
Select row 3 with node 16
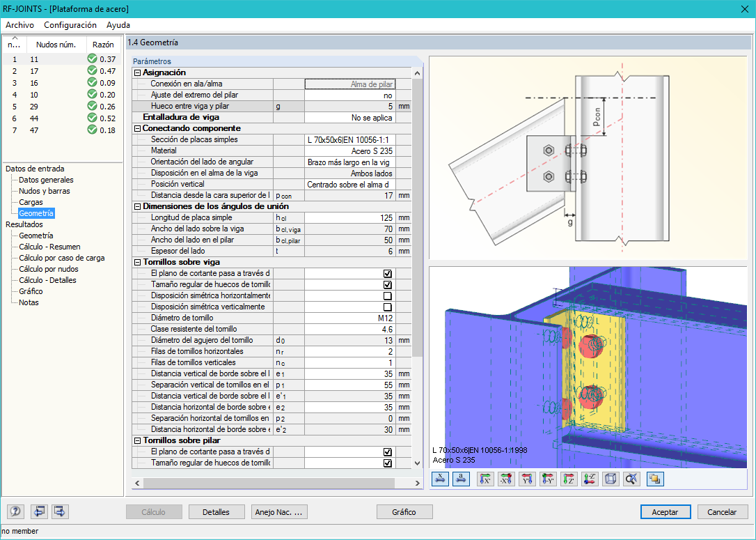click(x=62, y=82)
